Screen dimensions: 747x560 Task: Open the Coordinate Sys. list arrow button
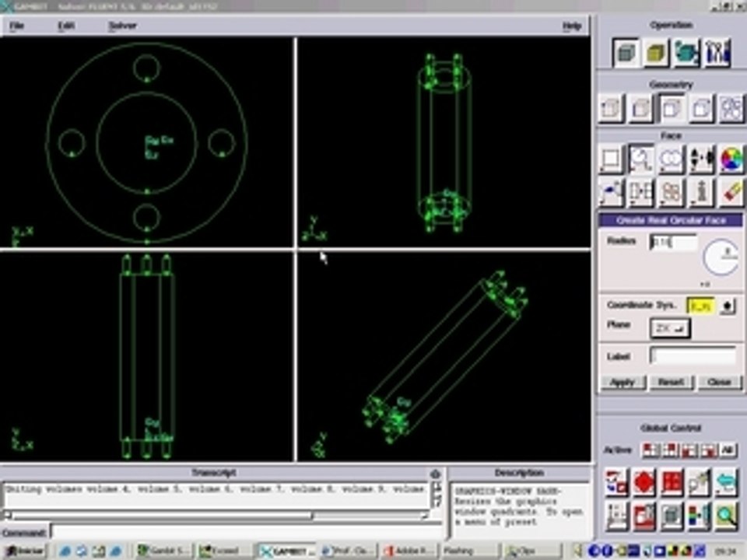[728, 306]
